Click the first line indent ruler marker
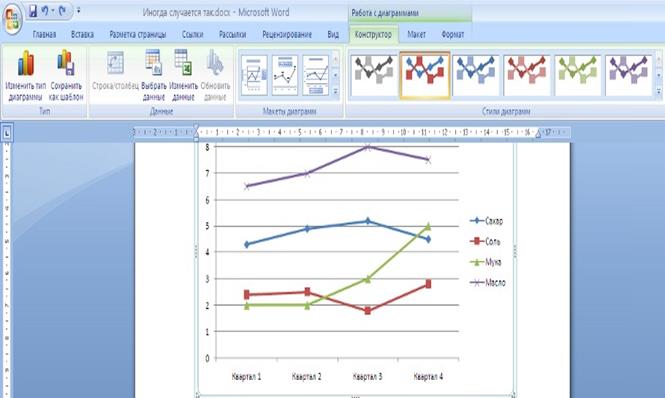The image size is (665, 398). pyautogui.click(x=196, y=128)
